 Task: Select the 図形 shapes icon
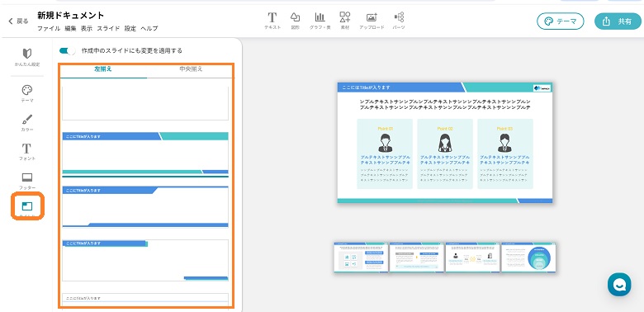pyautogui.click(x=295, y=21)
